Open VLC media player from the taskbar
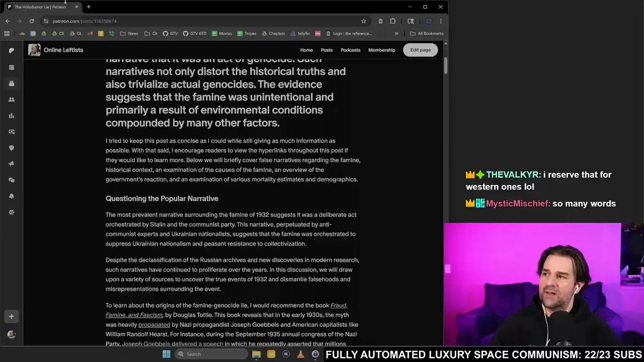Screen dimensions: 644x362 tap(300, 354)
